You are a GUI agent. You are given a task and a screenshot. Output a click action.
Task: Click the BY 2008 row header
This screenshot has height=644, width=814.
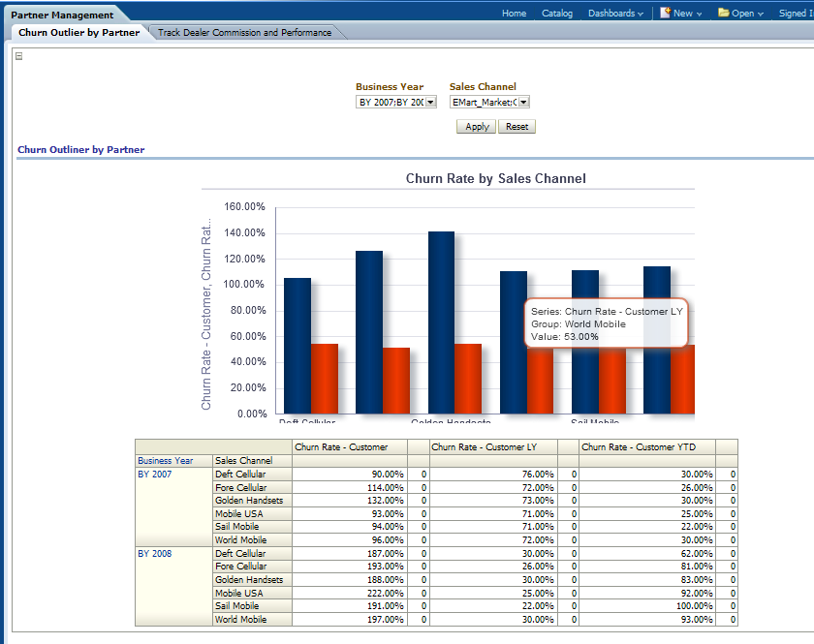(x=155, y=554)
